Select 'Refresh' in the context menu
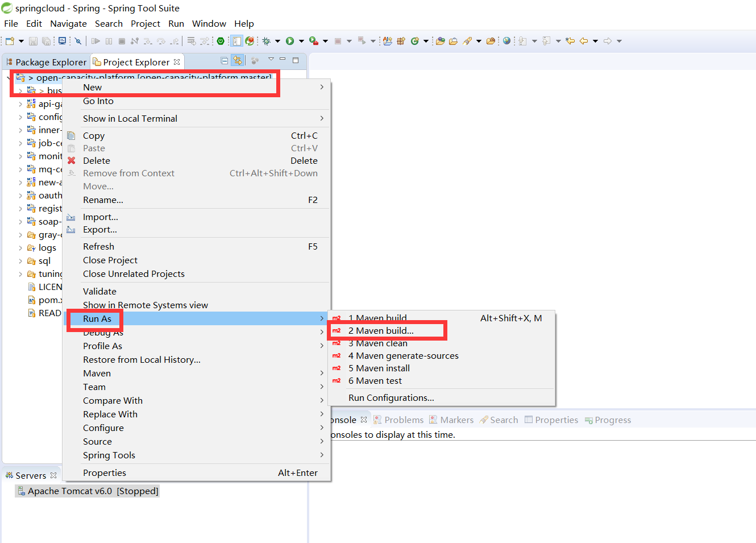This screenshot has height=543, width=756. point(98,247)
